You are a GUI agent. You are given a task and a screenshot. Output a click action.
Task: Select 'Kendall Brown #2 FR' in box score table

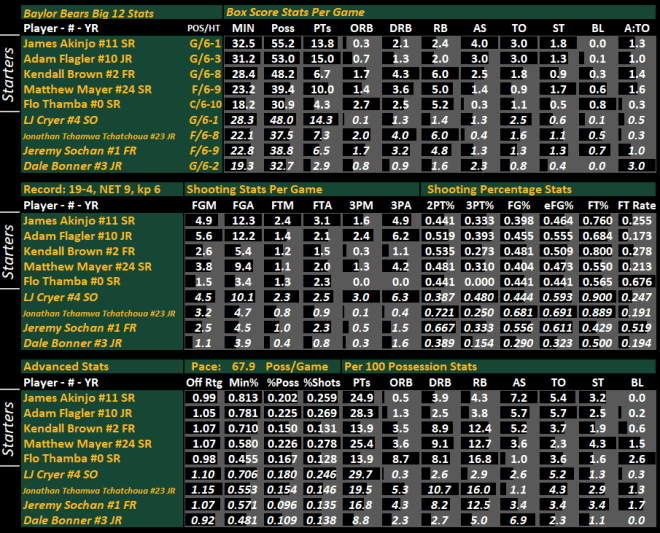pyautogui.click(x=79, y=74)
